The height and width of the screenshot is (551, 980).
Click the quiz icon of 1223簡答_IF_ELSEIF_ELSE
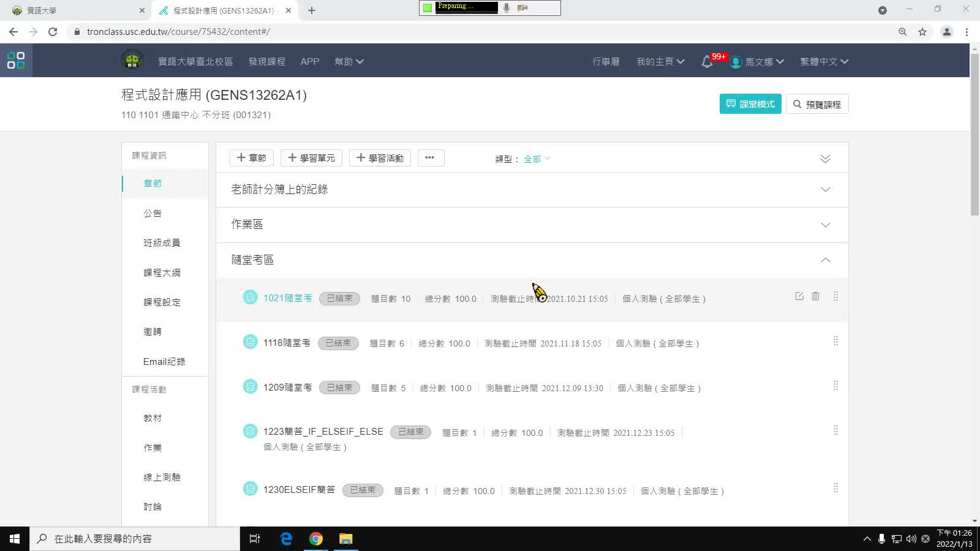[x=250, y=432]
